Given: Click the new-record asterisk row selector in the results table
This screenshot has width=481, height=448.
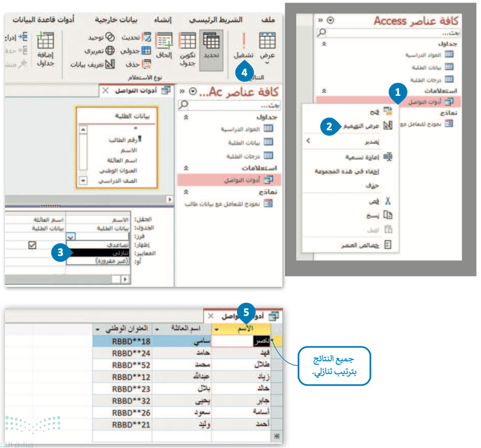Looking at the screenshot, I should [x=277, y=436].
